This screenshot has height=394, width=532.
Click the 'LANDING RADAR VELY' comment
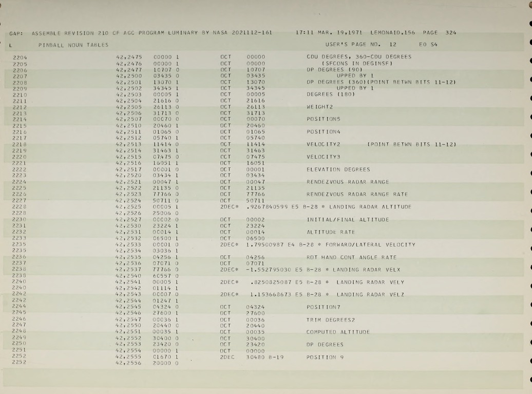point(370,282)
